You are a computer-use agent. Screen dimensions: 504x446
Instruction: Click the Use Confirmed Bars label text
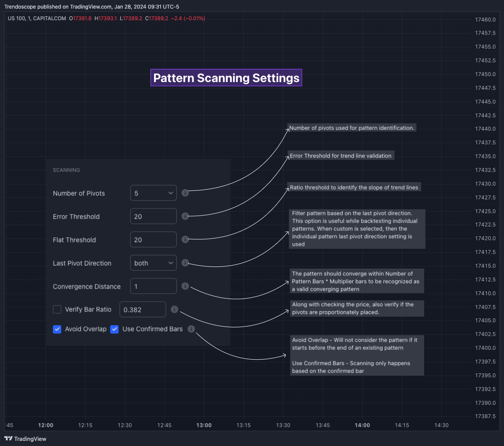[152, 329]
